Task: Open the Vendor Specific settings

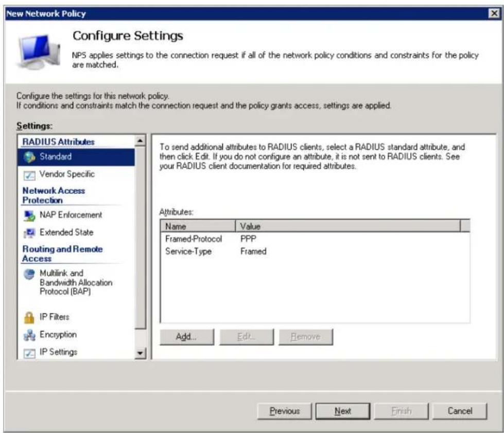Action: pos(67,174)
